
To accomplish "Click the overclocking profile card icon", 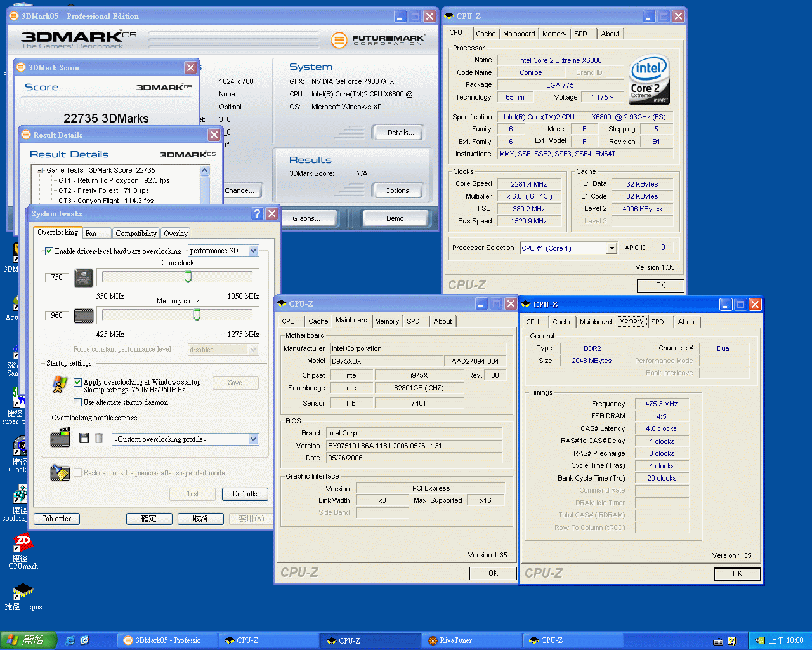I will [60, 438].
